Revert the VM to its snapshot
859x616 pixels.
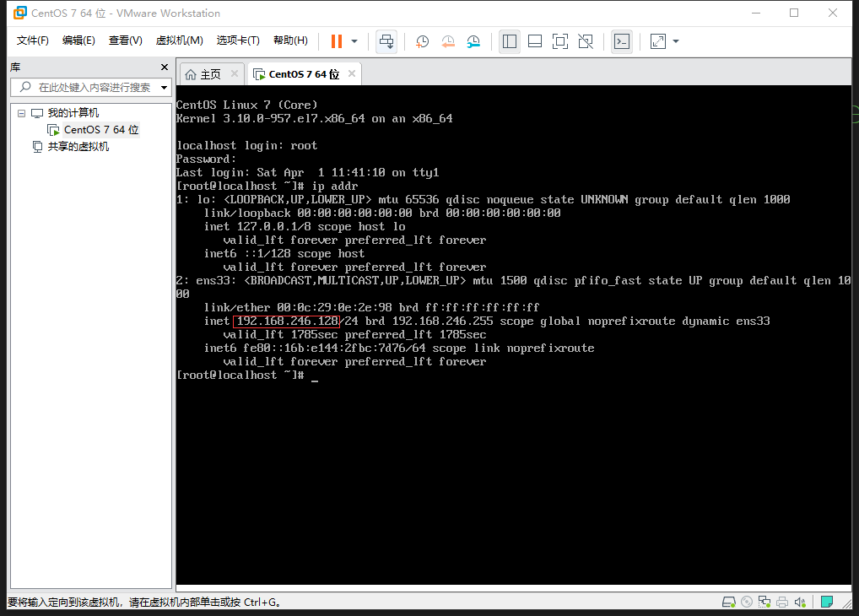click(x=447, y=41)
